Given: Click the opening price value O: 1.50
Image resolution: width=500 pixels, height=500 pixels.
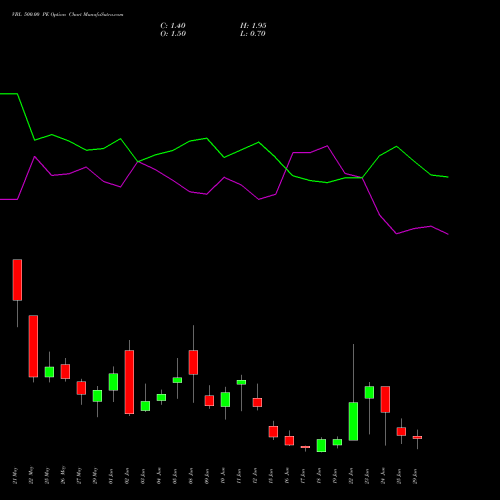Looking at the screenshot, I should pyautogui.click(x=173, y=34).
